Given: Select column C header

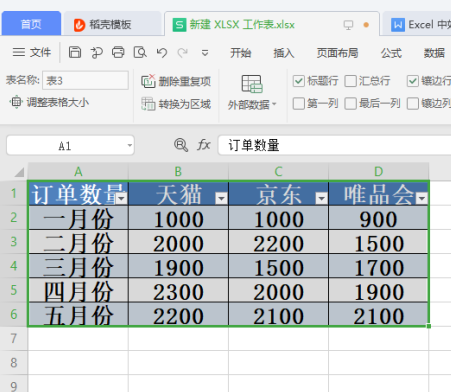Looking at the screenshot, I should coord(278,172).
